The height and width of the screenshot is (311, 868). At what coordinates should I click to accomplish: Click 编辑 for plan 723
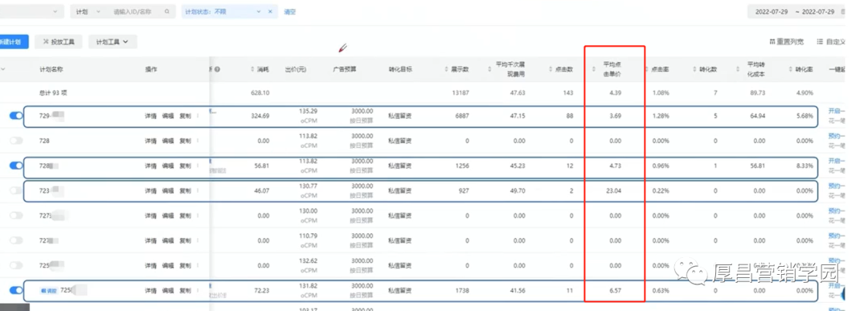coord(168,191)
